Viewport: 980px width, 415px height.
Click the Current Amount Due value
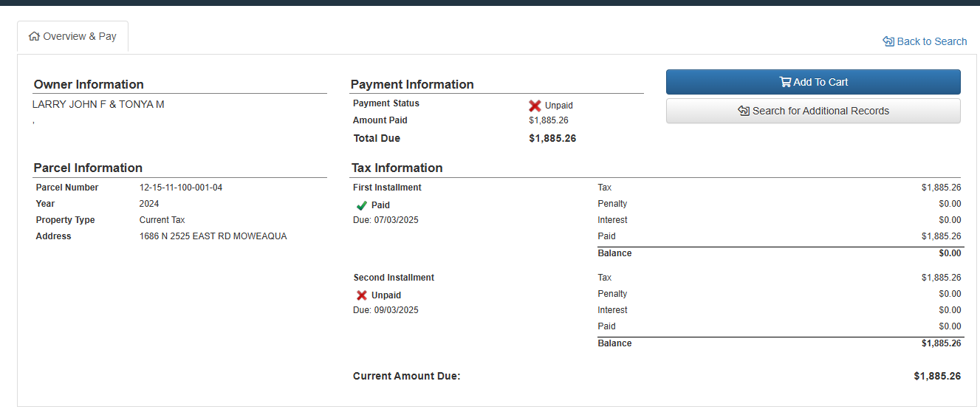tap(937, 376)
